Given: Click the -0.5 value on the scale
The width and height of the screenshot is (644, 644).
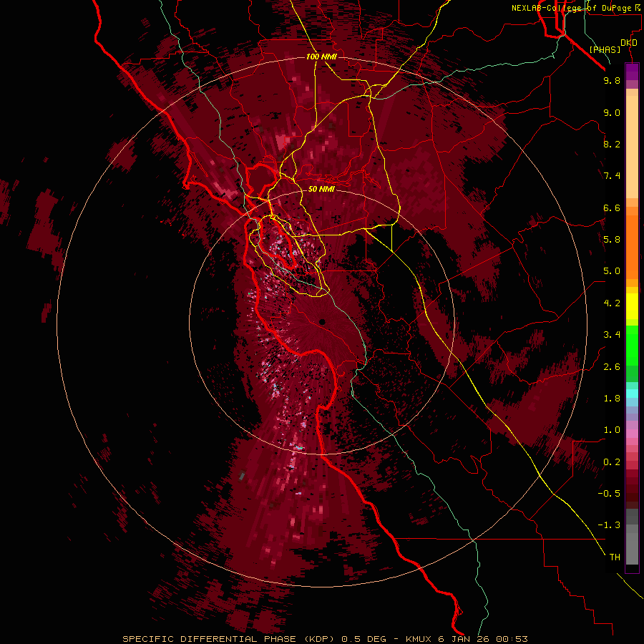Looking at the screenshot, I should tap(609, 494).
